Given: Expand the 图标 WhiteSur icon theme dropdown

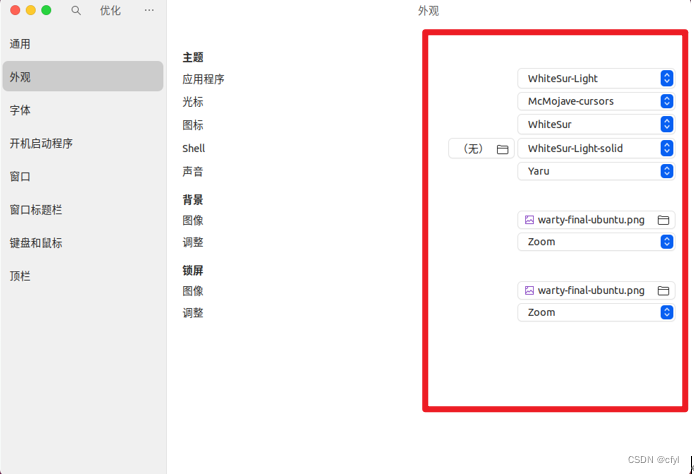Looking at the screenshot, I should [596, 124].
